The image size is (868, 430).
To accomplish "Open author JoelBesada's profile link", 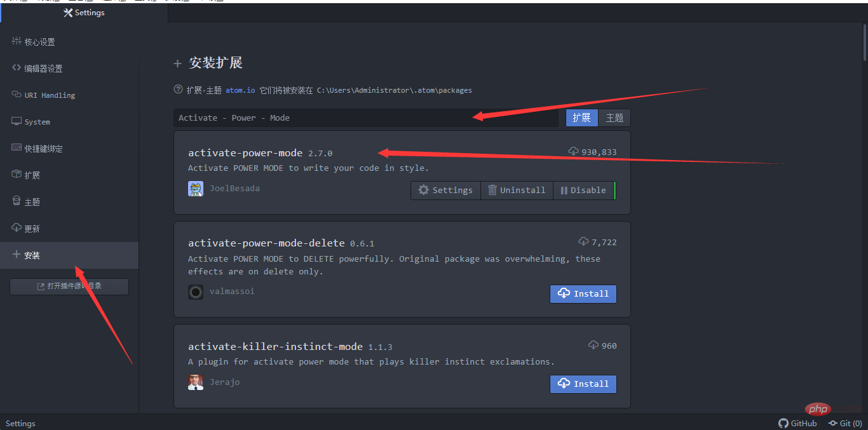I will coord(234,189).
